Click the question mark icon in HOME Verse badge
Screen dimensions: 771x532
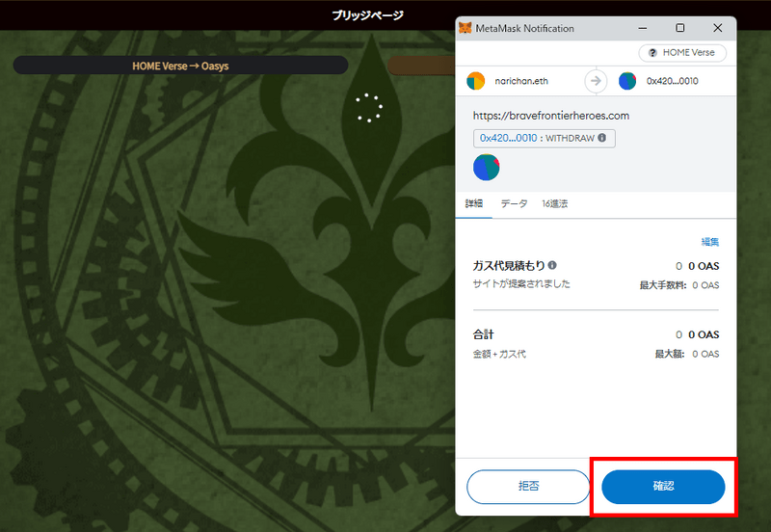click(x=653, y=53)
